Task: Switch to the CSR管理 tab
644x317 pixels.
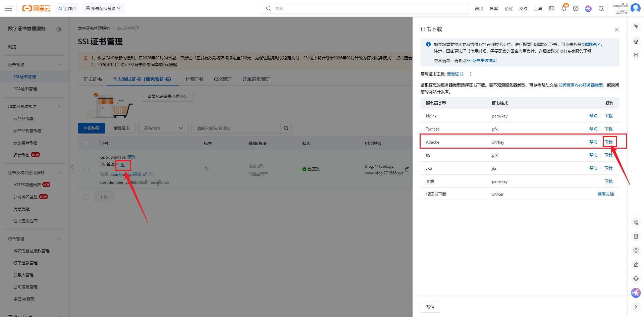Action: [x=223, y=79]
